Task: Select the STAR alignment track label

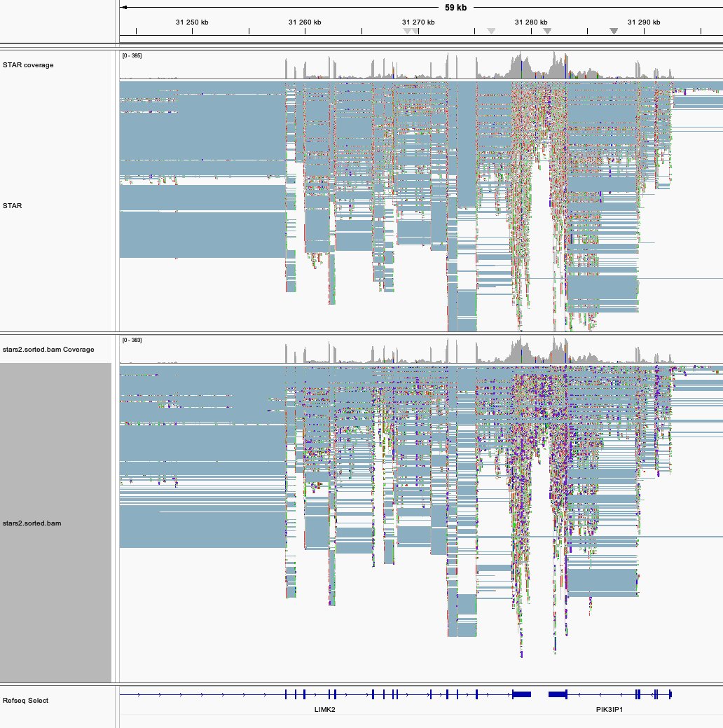Action: pos(12,206)
